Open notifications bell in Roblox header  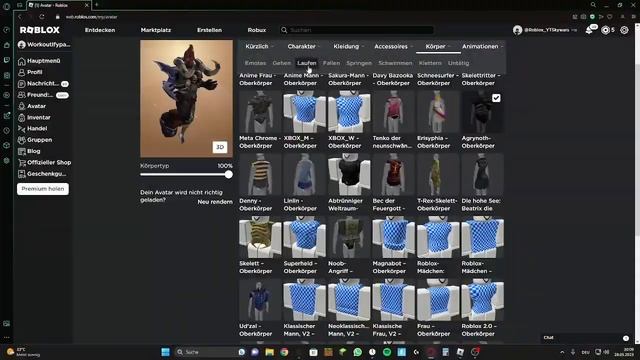pyautogui.click(x=589, y=30)
